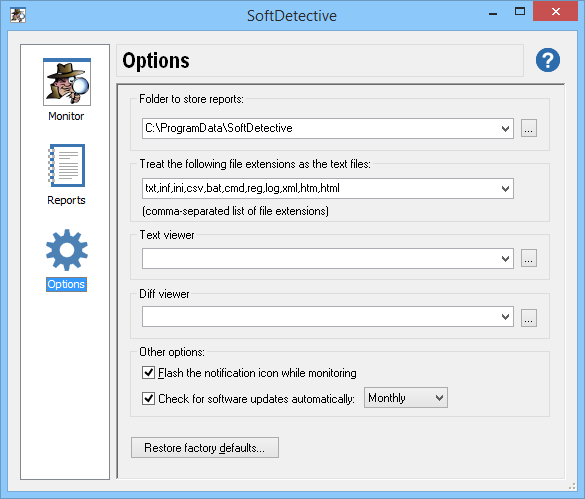Open the Monitor detective icon
Viewport: 585px width, 499px height.
67,82
